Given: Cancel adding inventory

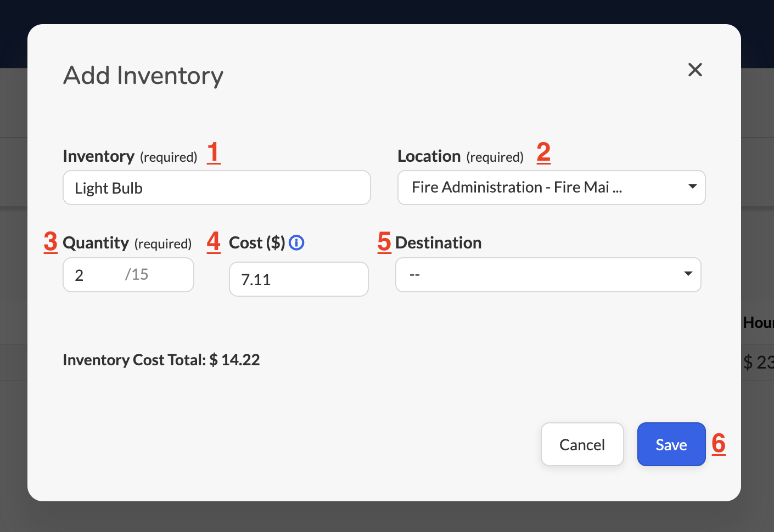Looking at the screenshot, I should tap(582, 444).
